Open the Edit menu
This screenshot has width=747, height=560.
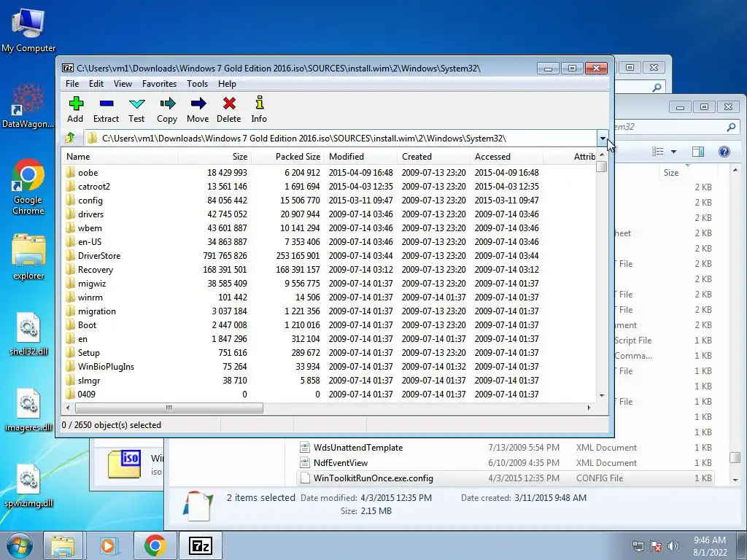click(96, 84)
